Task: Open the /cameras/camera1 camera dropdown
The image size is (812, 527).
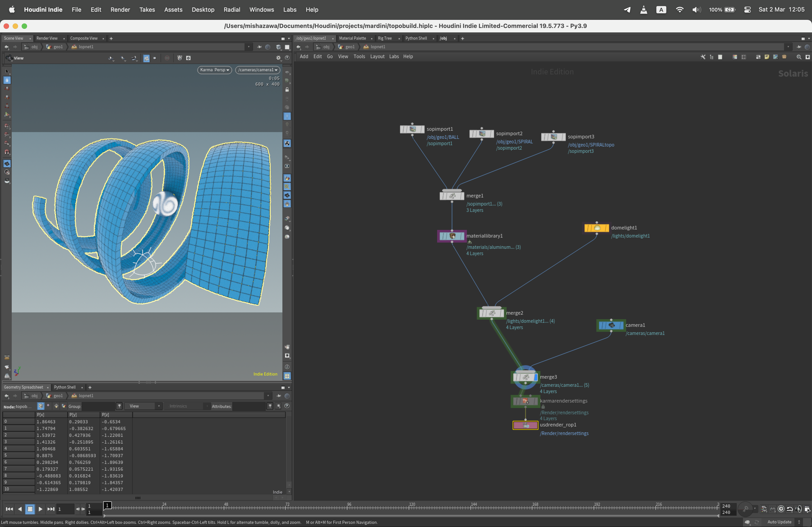Action: tap(258, 70)
